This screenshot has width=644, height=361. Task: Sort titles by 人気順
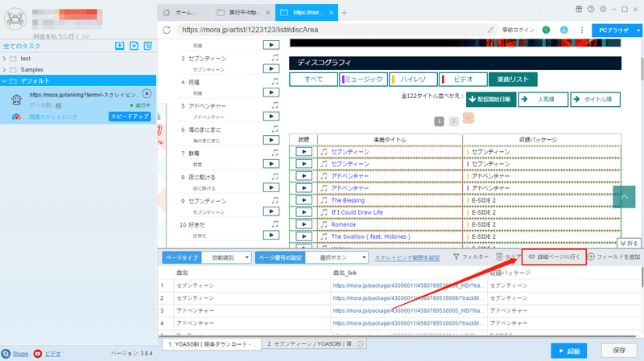(x=543, y=99)
